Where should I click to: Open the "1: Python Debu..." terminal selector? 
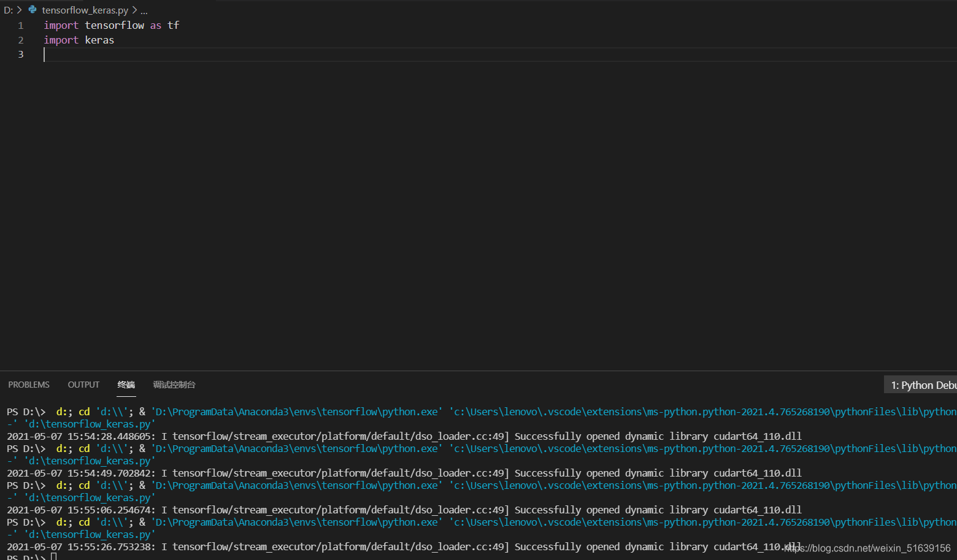pos(922,385)
